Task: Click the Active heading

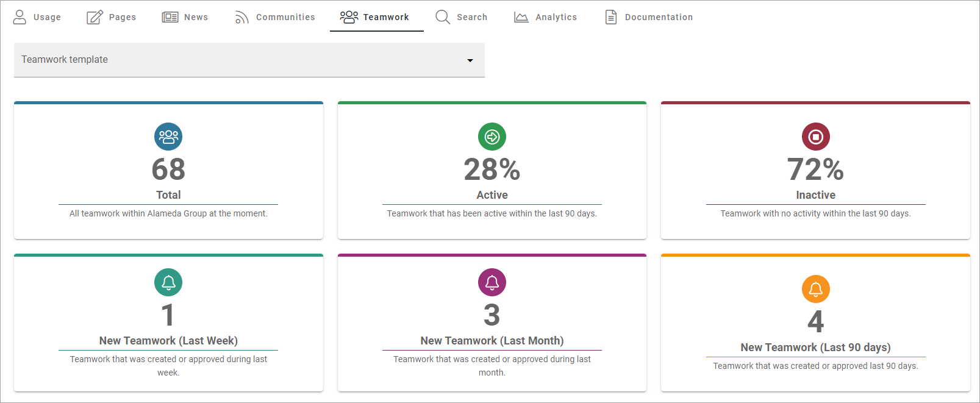Action: pyautogui.click(x=492, y=195)
